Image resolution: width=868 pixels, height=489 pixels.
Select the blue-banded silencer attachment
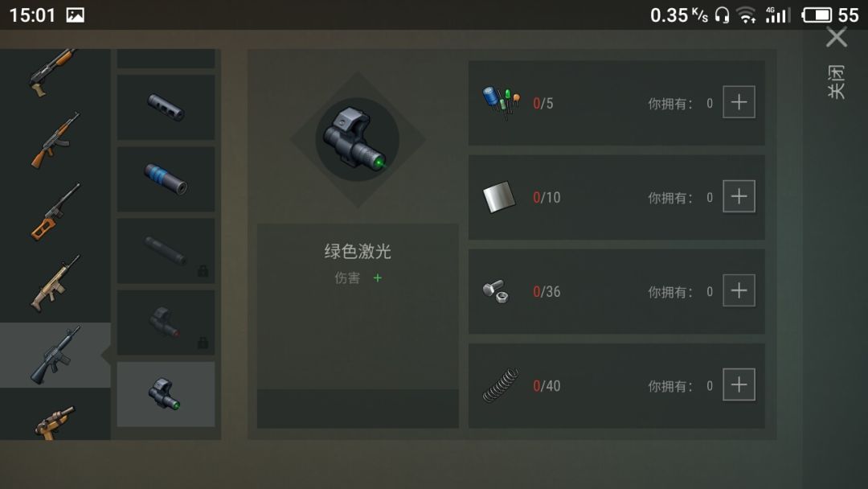pos(166,179)
